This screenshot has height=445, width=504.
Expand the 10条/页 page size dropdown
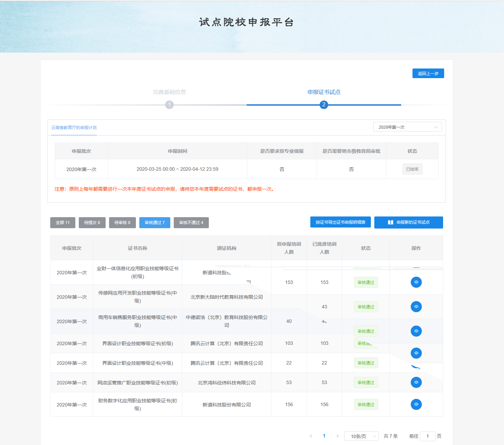361,436
